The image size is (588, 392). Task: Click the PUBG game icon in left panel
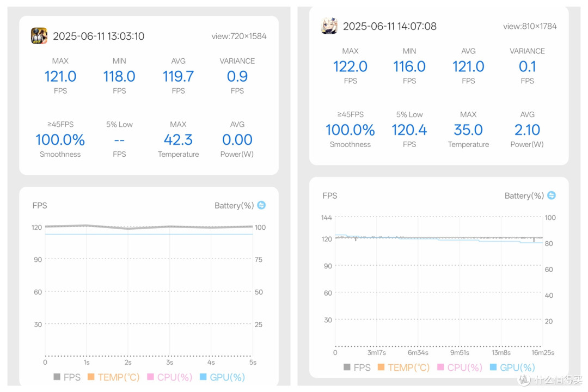coord(39,35)
